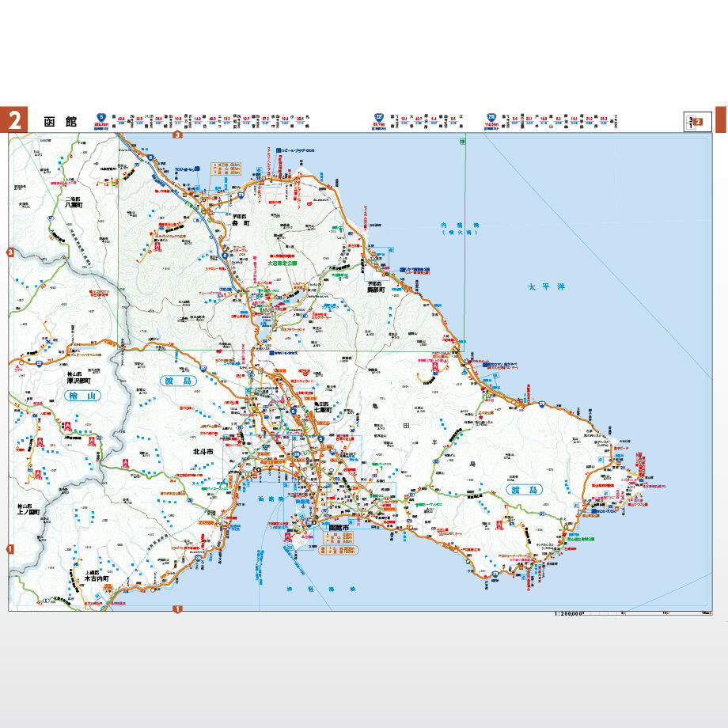Click the 北斗市 city label
Image resolution: width=728 pixels, height=728 pixels.
(x=203, y=451)
